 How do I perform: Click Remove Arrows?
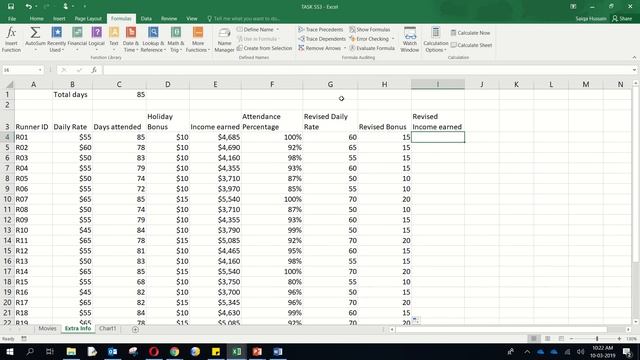click(x=320, y=48)
